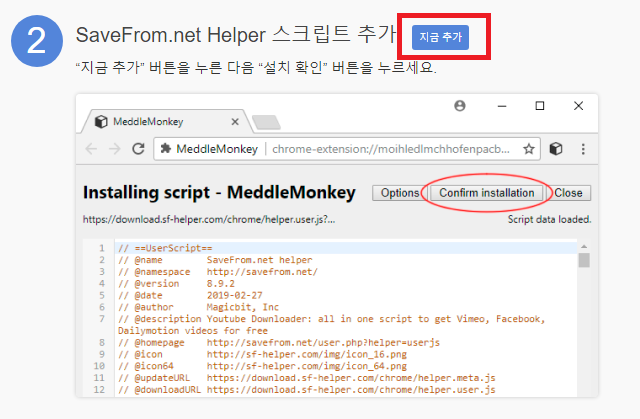This screenshot has height=419, width=640.
Task: Reload the page with the refresh icon
Action: coord(138,149)
